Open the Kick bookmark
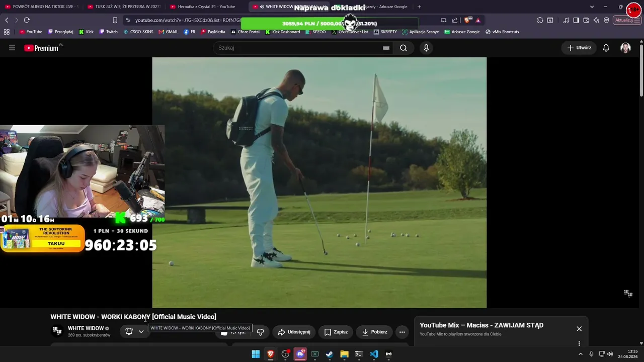The height and width of the screenshot is (362, 644). click(86, 32)
